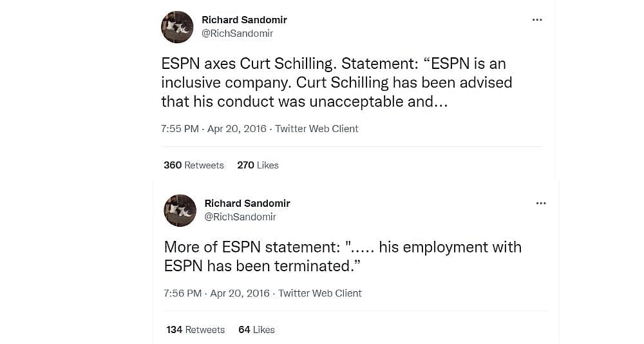Viewport: 644px width, 344px height.
Task: Click the @RichSandomir handle on the first tweet
Action: 238,33
